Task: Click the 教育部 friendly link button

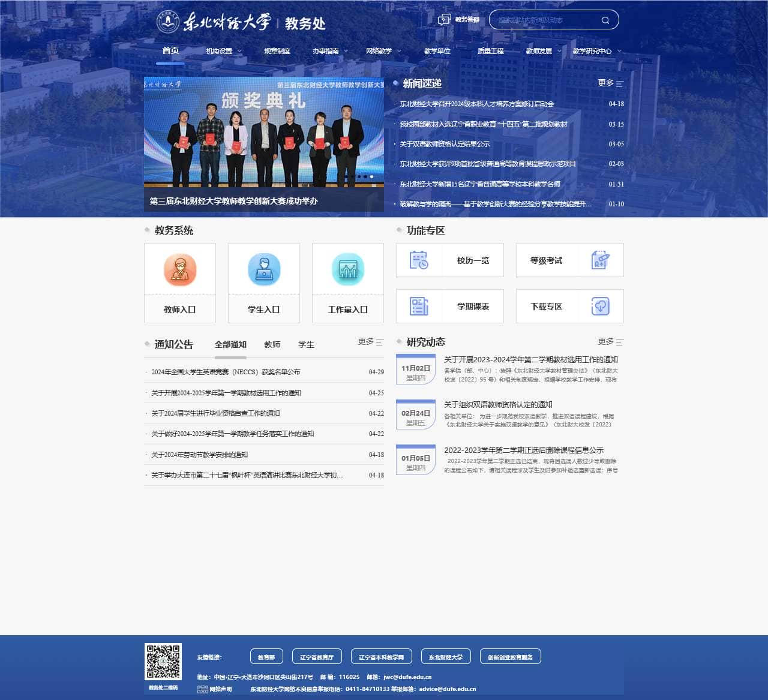Action: coord(266,657)
